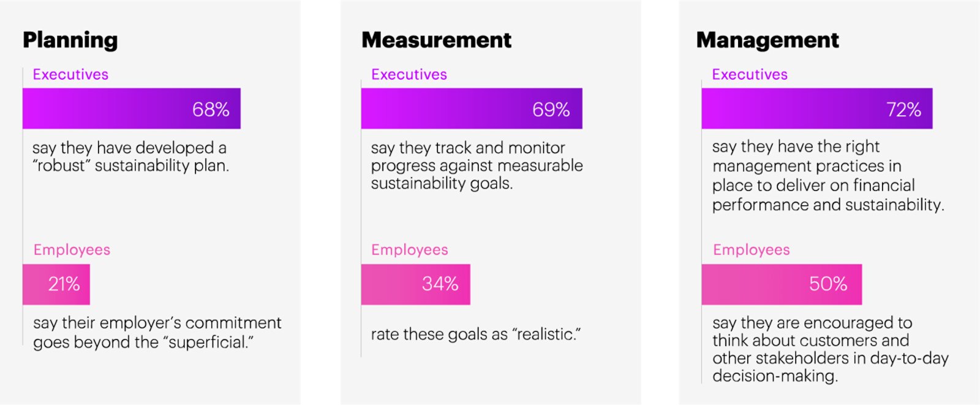Click the 21% Employees bar
The height and width of the screenshot is (405, 980).
coord(56,284)
